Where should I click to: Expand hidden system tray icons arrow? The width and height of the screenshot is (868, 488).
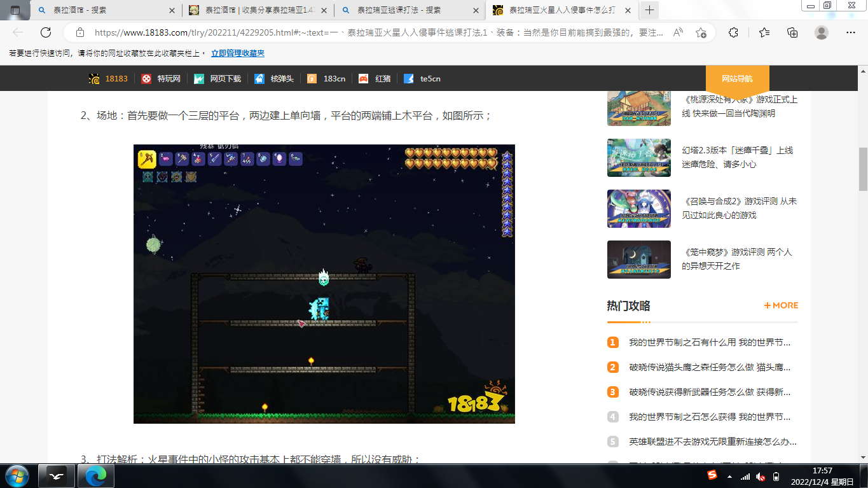729,476
